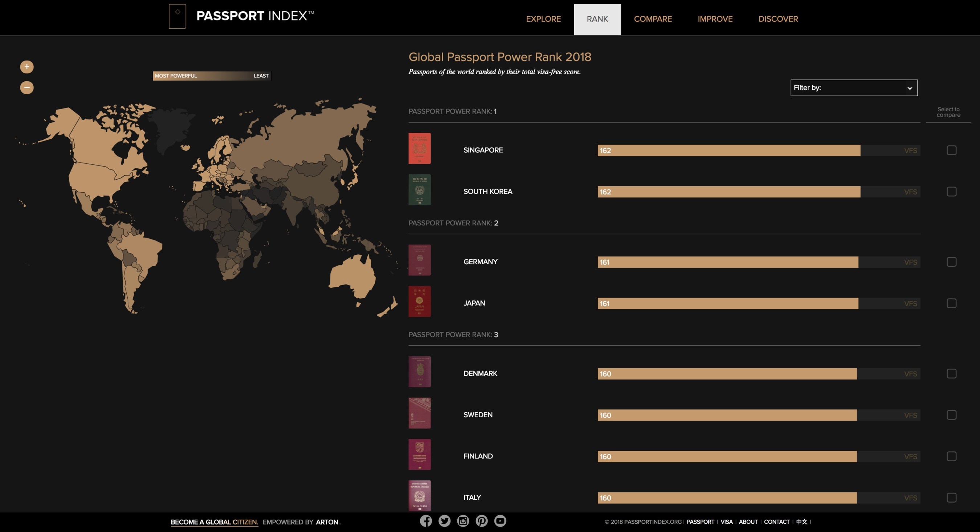Click the ARTON link
The width and height of the screenshot is (980, 532).
(x=327, y=522)
